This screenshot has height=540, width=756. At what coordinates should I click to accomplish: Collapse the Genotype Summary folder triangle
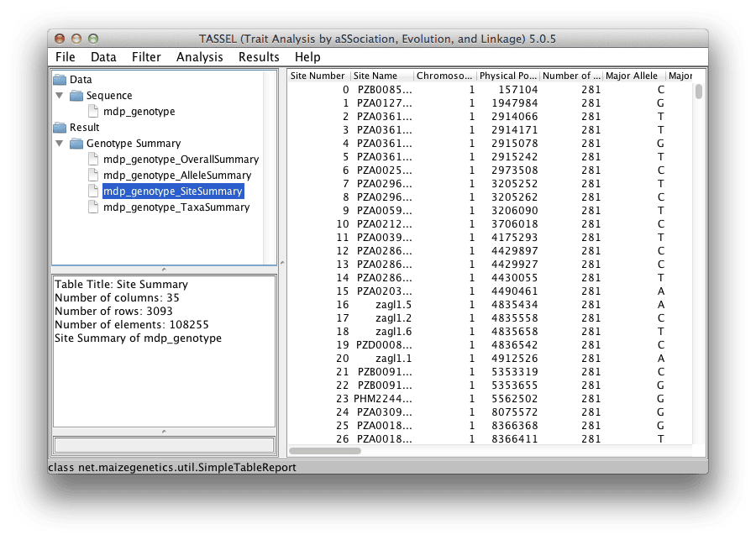coord(60,144)
